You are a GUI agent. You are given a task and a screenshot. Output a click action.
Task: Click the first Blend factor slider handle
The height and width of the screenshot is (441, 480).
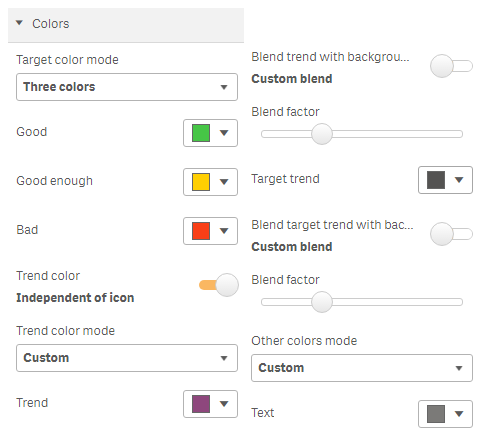[x=322, y=134]
